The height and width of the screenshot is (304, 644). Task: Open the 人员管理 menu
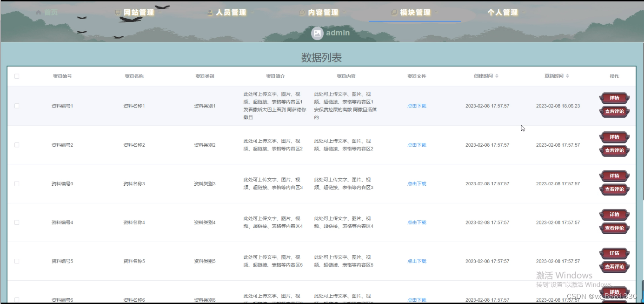231,13
